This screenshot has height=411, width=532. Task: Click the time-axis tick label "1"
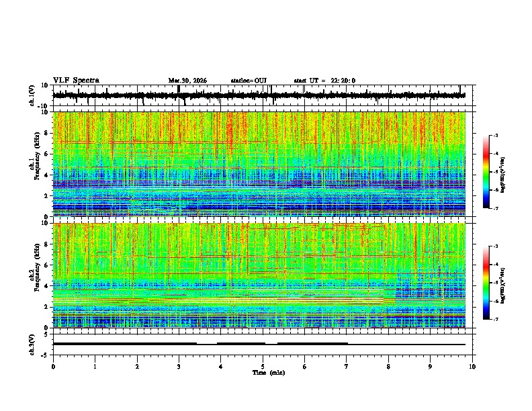(x=95, y=367)
